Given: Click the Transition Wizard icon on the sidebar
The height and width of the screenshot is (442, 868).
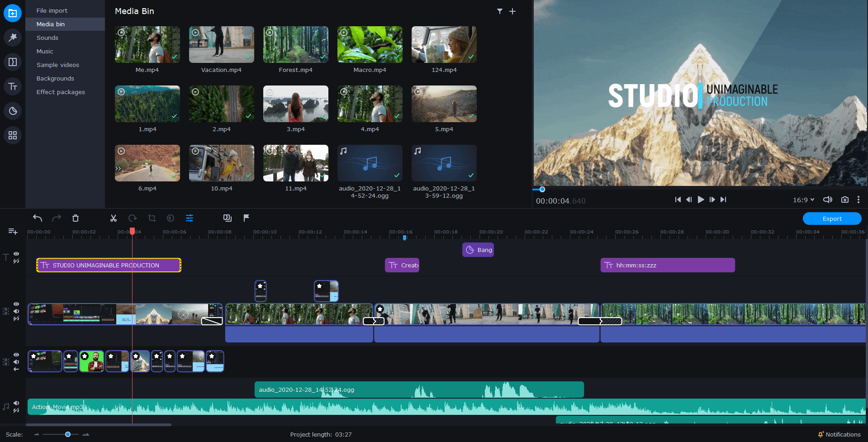Looking at the screenshot, I should [12, 38].
